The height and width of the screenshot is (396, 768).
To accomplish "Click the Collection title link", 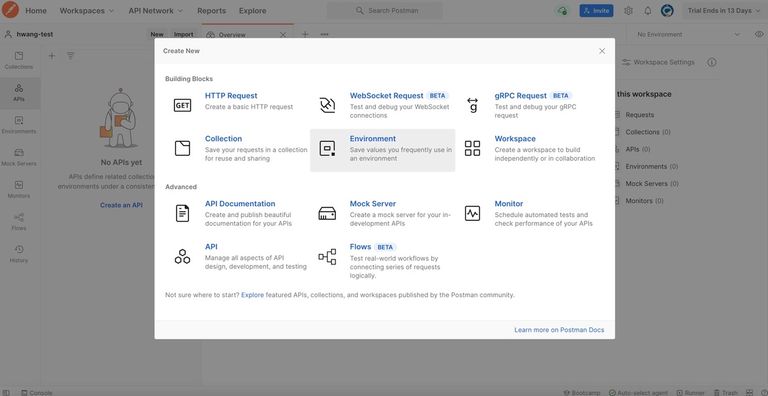I will click(x=223, y=139).
